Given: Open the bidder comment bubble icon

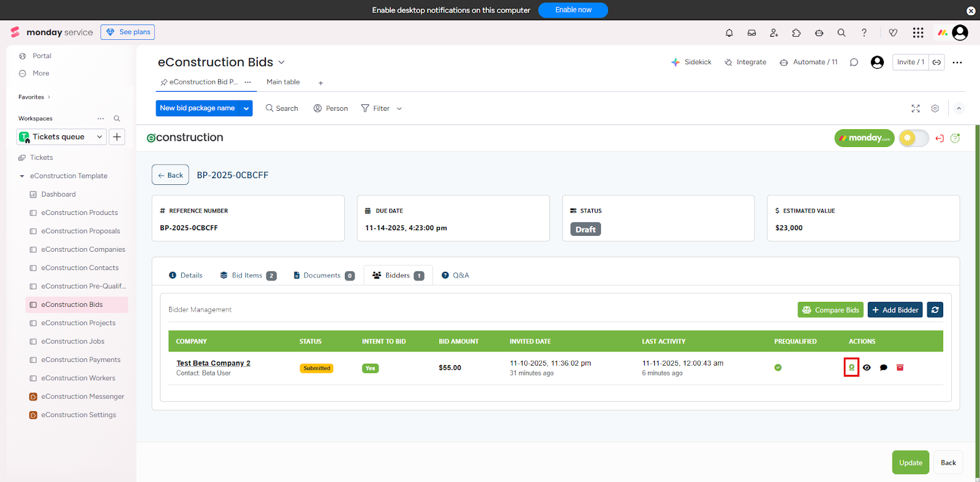Looking at the screenshot, I should (x=883, y=367).
